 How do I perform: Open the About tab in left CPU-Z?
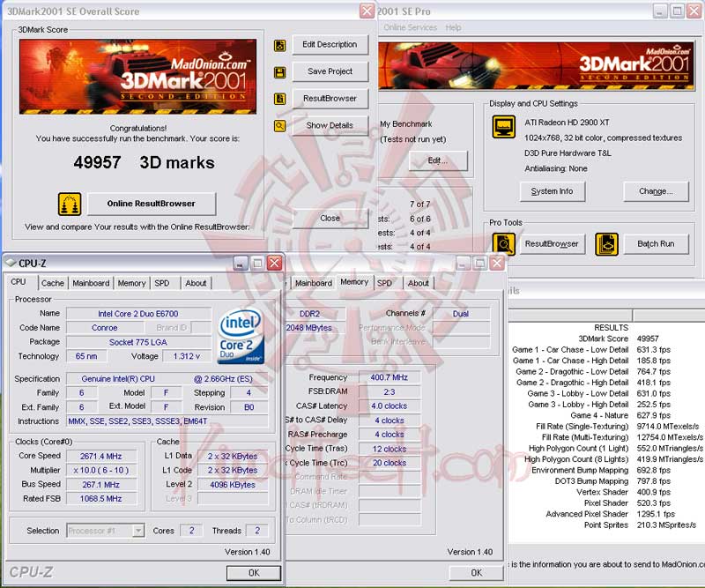click(196, 284)
